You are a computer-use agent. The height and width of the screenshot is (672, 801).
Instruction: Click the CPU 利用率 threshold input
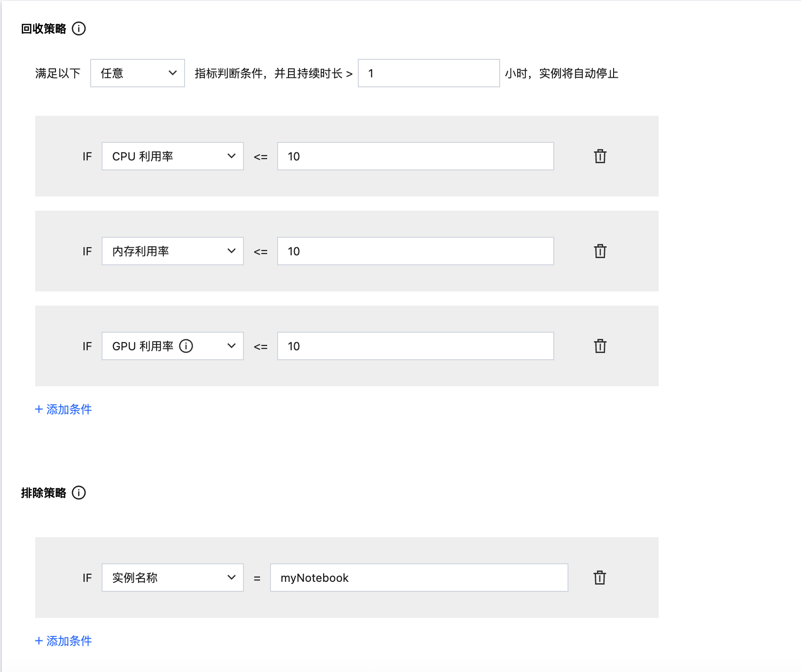click(x=415, y=156)
